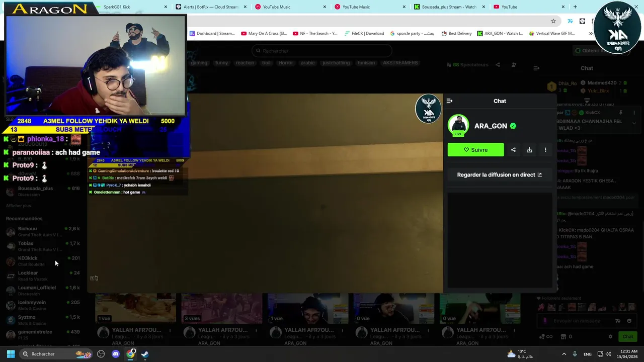Click the pin icon on pinned KickCX message
644x362 pixels.
point(620,113)
